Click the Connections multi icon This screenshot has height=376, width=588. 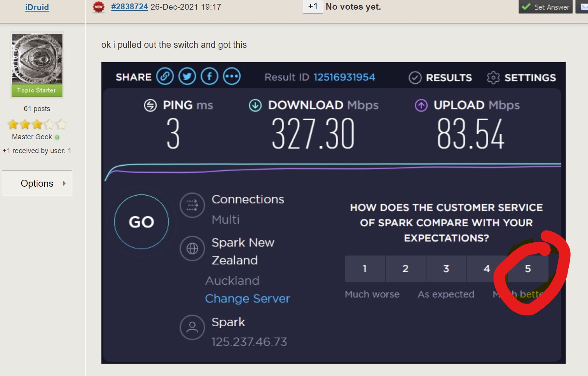tap(192, 205)
